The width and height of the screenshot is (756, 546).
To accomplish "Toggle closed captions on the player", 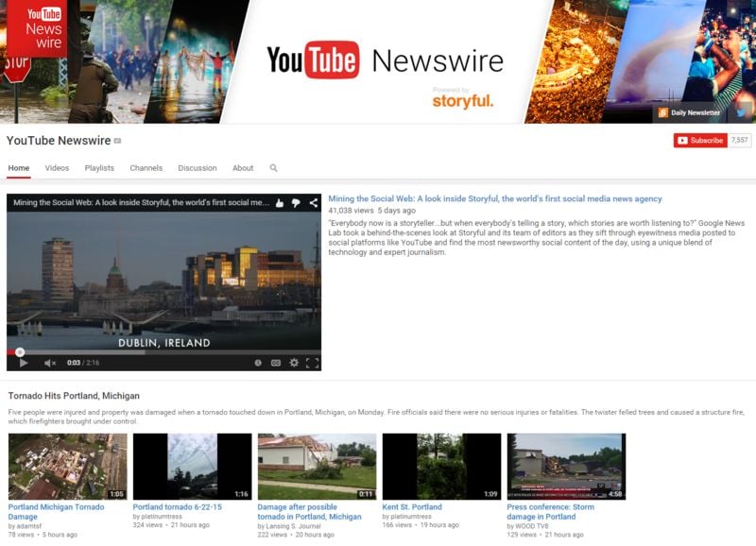I will (x=276, y=363).
